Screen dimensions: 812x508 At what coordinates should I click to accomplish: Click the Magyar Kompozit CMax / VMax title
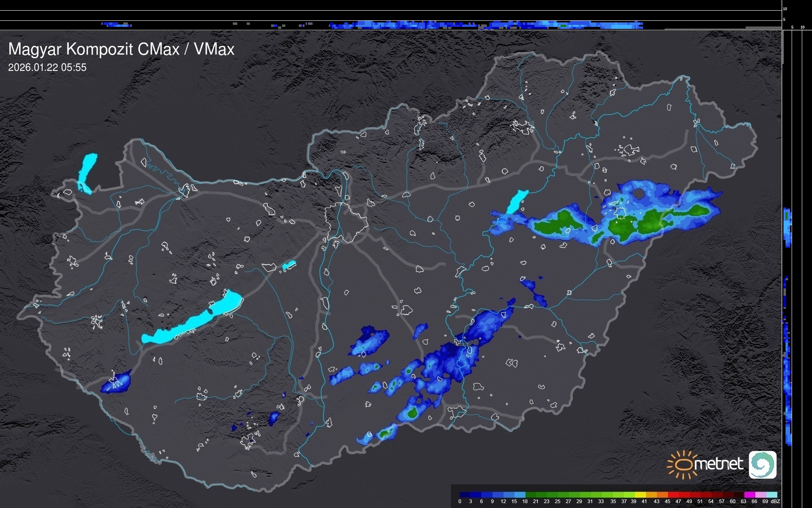(x=121, y=49)
